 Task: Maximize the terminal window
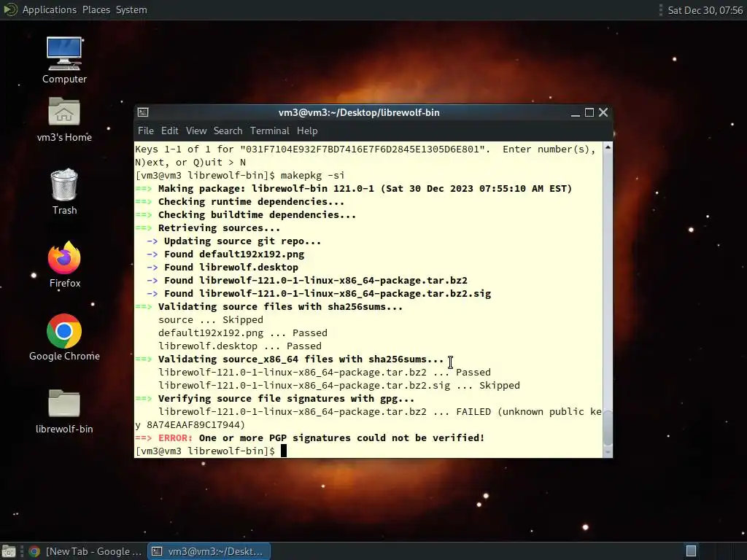(x=589, y=112)
